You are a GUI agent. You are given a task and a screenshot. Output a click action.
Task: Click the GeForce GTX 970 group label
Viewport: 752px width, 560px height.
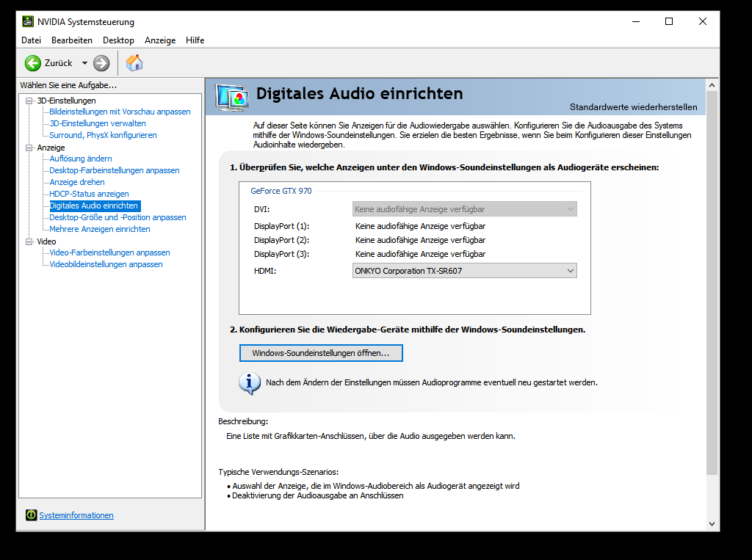(281, 191)
